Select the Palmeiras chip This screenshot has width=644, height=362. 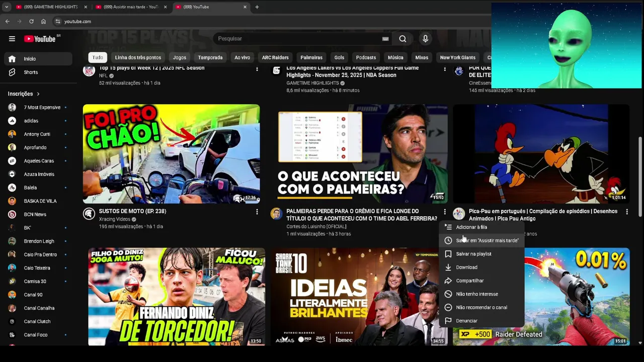(x=311, y=57)
